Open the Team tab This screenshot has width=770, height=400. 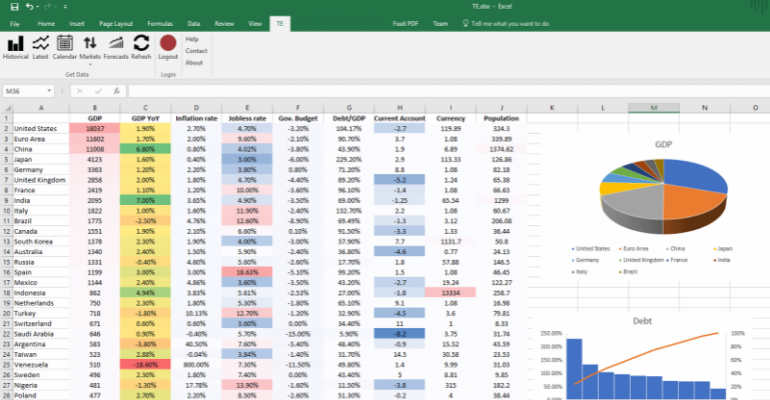click(440, 24)
